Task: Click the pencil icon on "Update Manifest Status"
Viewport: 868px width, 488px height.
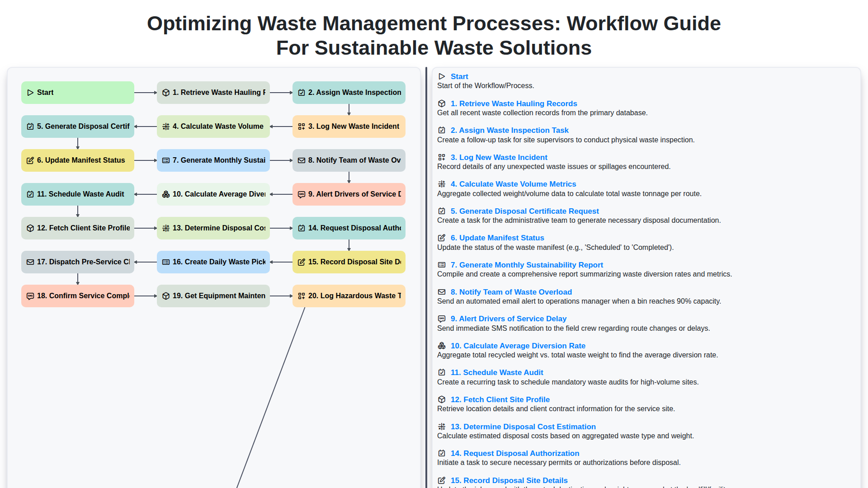Action: click(x=30, y=160)
